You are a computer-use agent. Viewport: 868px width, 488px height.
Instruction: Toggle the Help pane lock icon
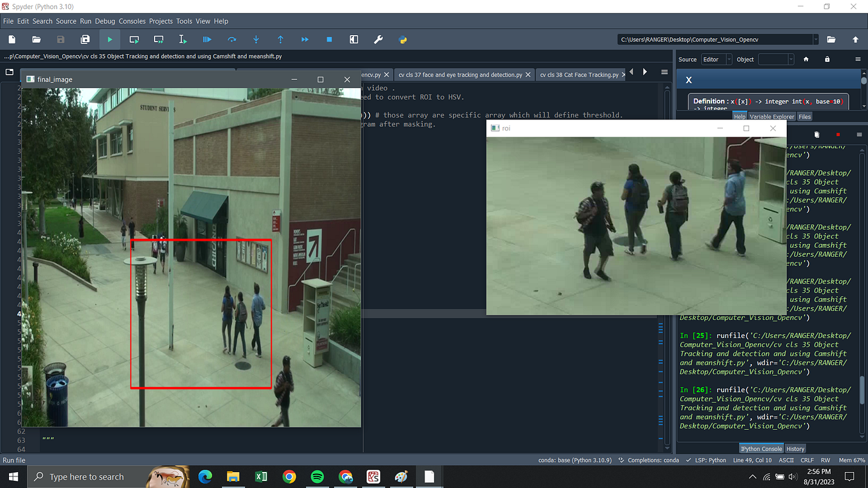(x=827, y=59)
